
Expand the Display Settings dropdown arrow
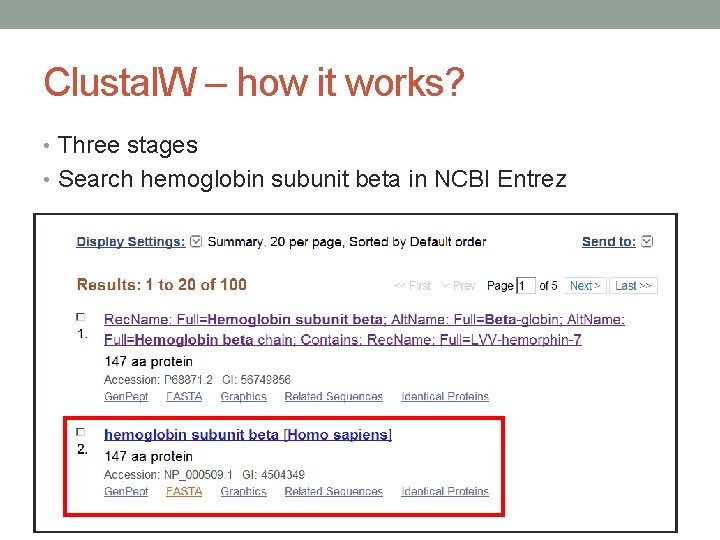(x=196, y=242)
